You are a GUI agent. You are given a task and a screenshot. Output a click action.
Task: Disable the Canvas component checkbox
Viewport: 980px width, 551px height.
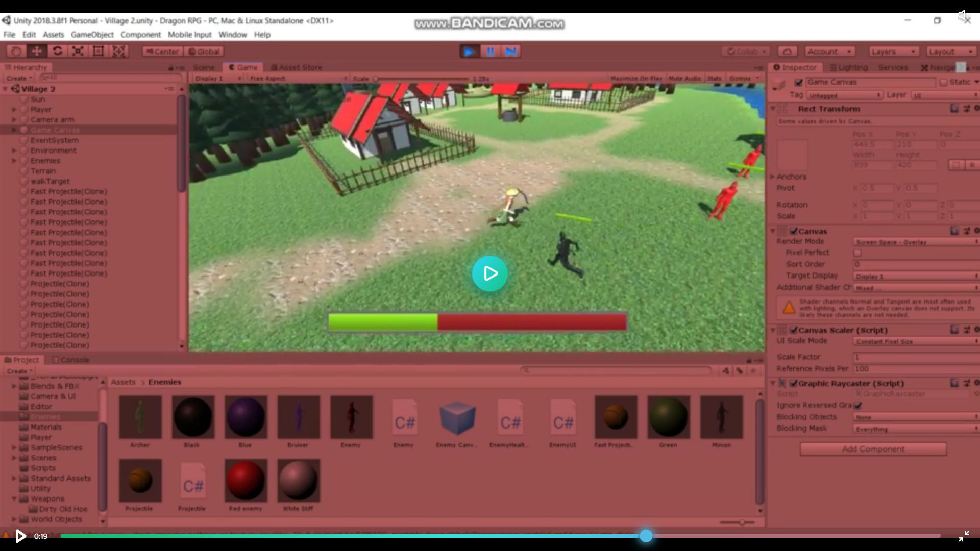click(x=794, y=231)
